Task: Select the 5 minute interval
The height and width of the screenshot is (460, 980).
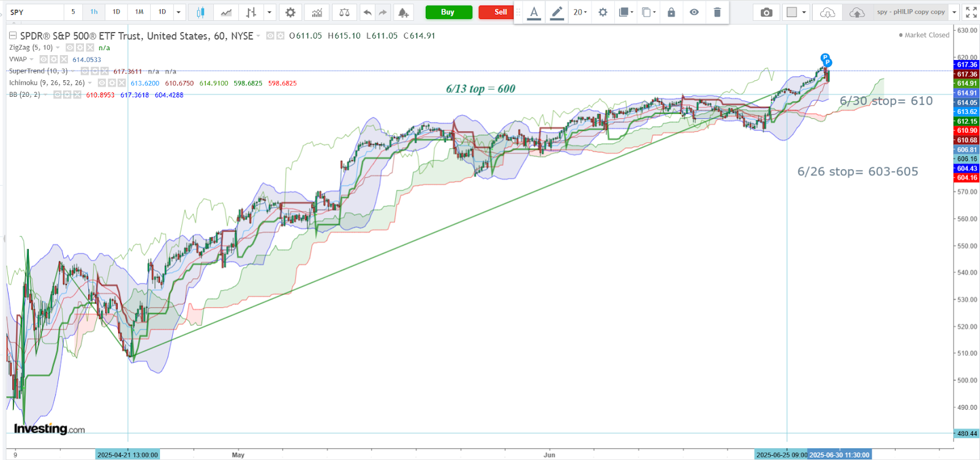Action: [x=73, y=12]
